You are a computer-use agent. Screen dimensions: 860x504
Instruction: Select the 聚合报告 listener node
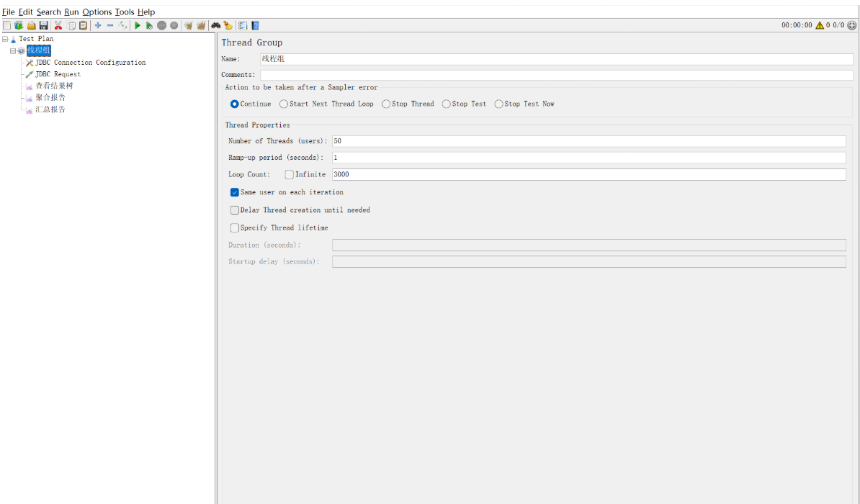pyautogui.click(x=50, y=98)
